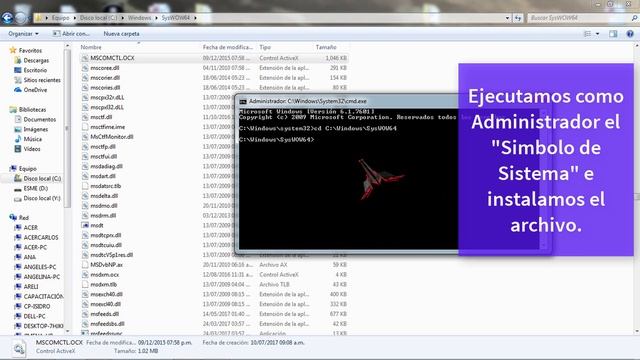Open the view options dropdown arrow

pos(598,34)
